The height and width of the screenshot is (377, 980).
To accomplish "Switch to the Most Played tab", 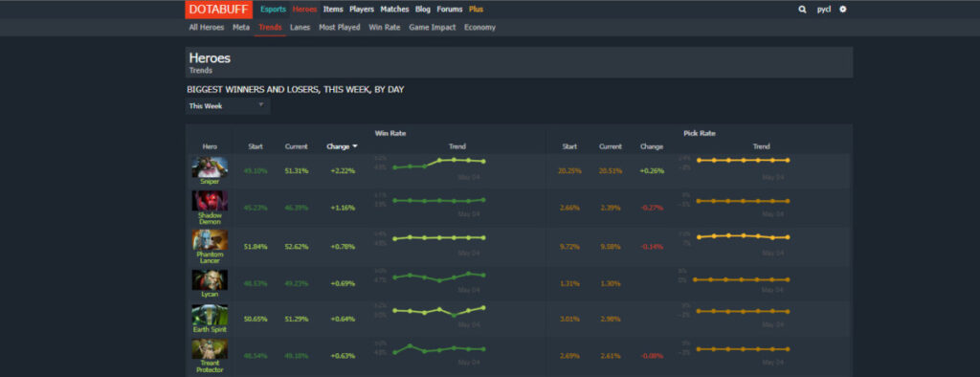I will [x=340, y=28].
